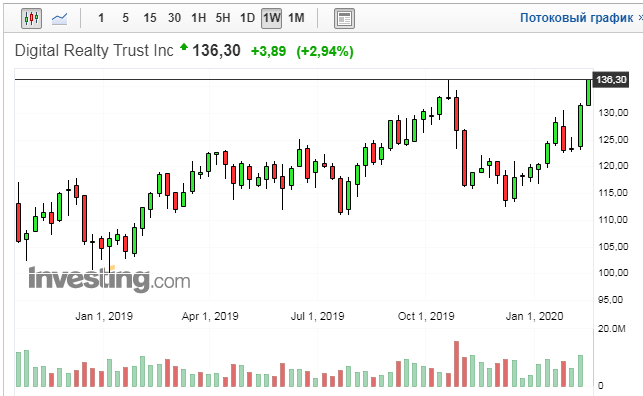Switch to the 15 minute interval
Screen dimensions: 643x396
[x=150, y=18]
